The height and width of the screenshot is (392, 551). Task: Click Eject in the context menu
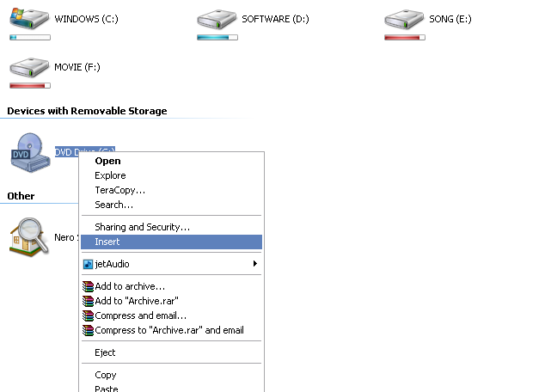pos(105,352)
